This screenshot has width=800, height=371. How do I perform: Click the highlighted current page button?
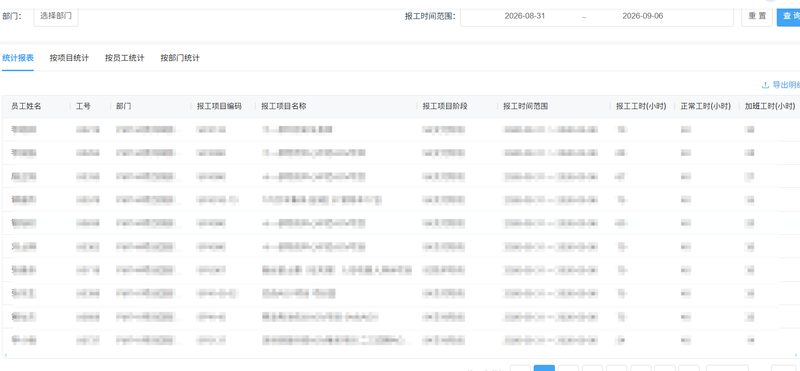pos(544,368)
